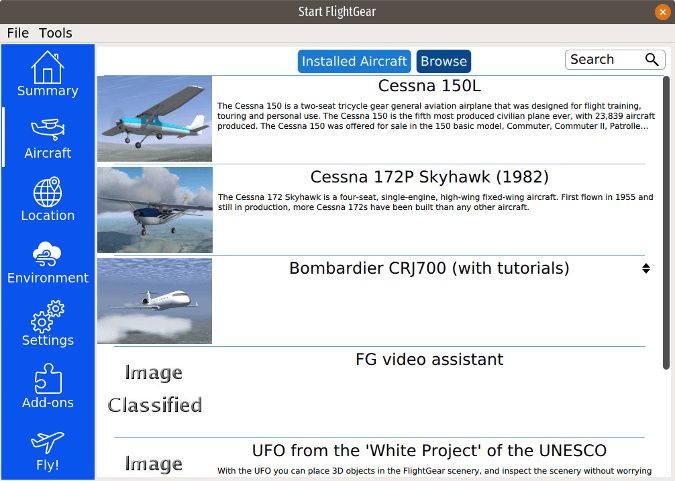Image resolution: width=675 pixels, height=481 pixels.
Task: Open the Tools menu
Action: point(56,33)
